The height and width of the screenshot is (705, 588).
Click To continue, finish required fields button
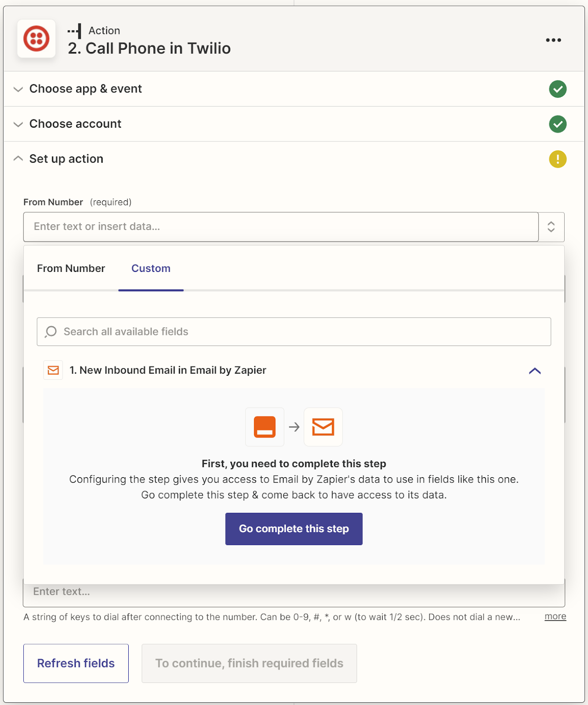coord(249,663)
